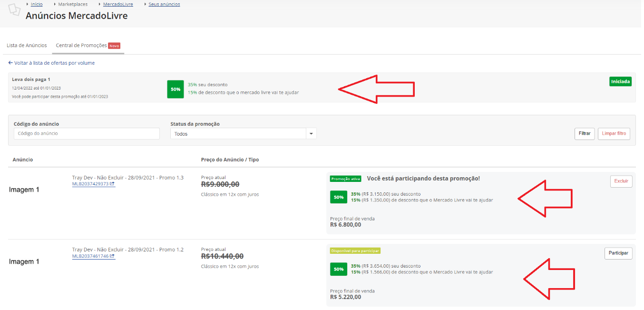Click the Promoção ativa badge

[346, 179]
